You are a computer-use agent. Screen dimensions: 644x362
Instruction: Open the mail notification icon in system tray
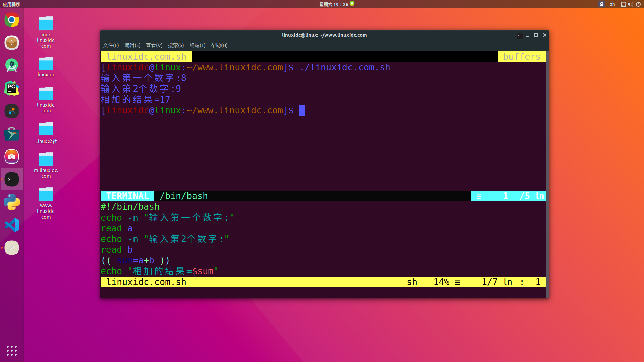pyautogui.click(x=601, y=4)
